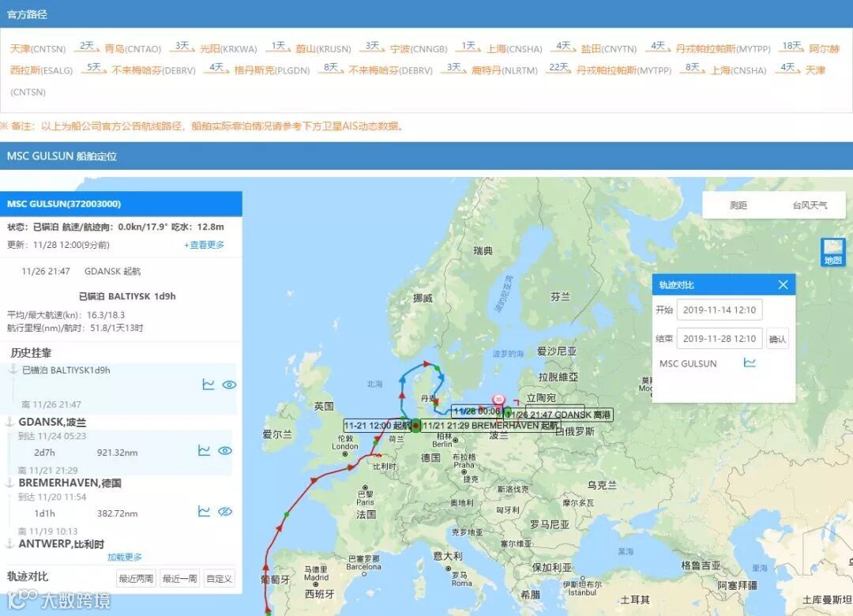This screenshot has height=616, width=853.
Task: Click 382.72nm distance value
Action: [x=117, y=513]
